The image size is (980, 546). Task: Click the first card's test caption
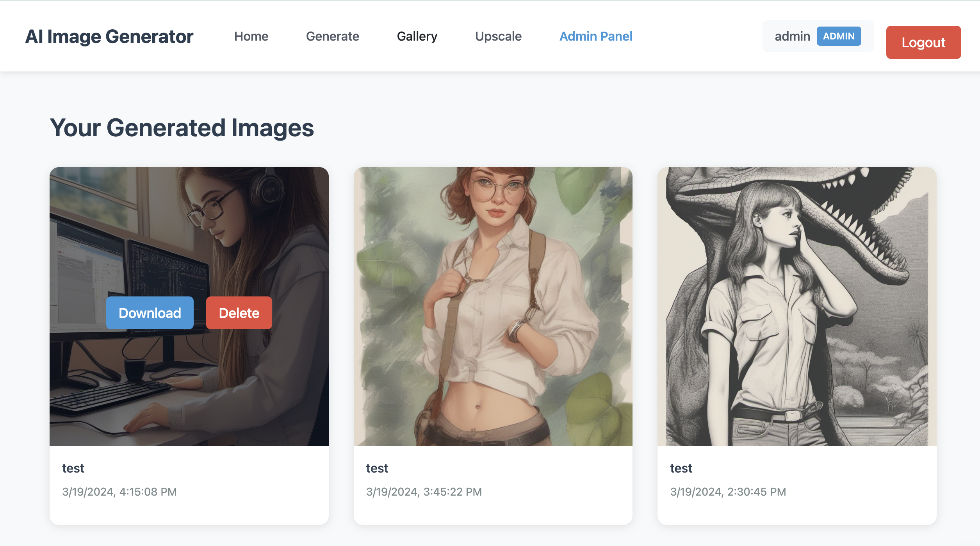pyautogui.click(x=73, y=468)
